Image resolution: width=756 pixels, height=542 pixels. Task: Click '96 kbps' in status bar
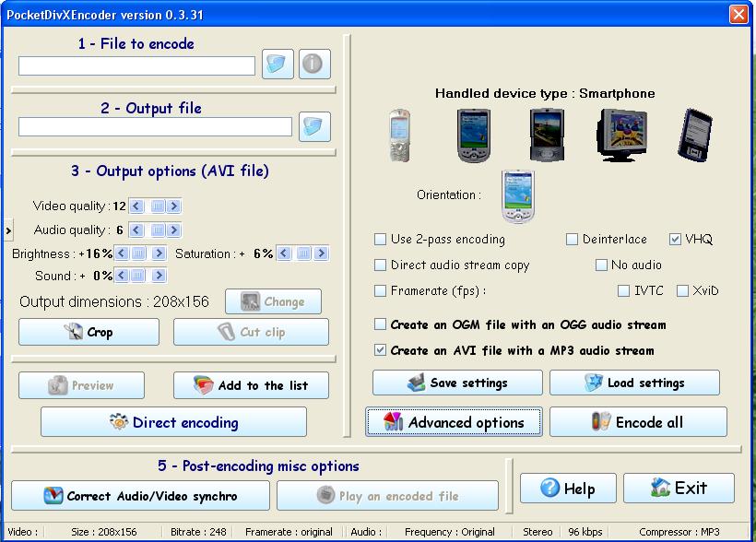click(585, 532)
